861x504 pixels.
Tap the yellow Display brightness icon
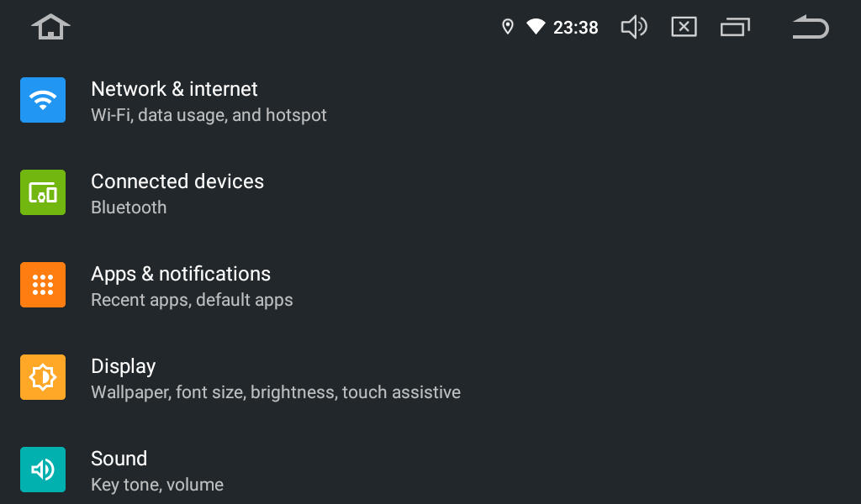[x=43, y=377]
